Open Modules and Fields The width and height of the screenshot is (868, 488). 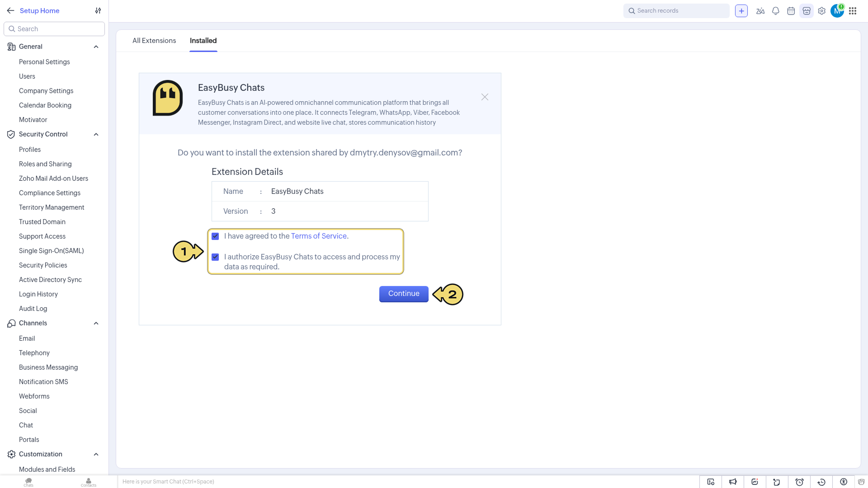coord(47,469)
